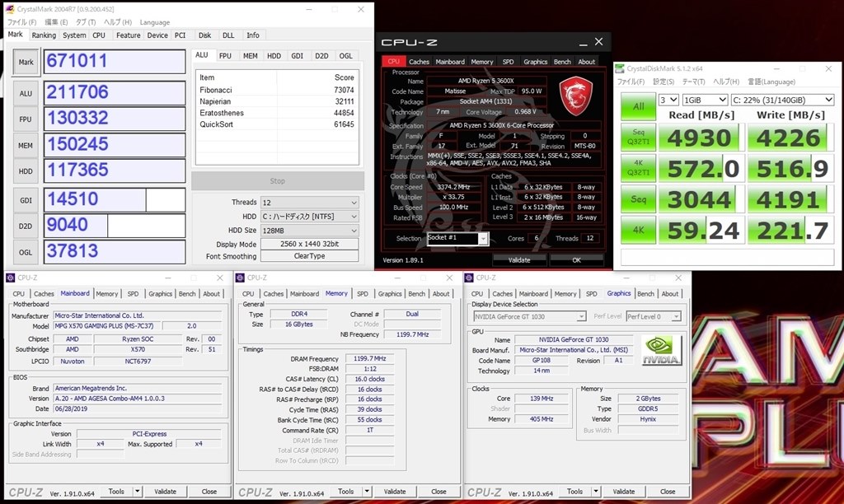
Task: Click the app icon of the CPU-Z Graphics window
Action: [469, 278]
